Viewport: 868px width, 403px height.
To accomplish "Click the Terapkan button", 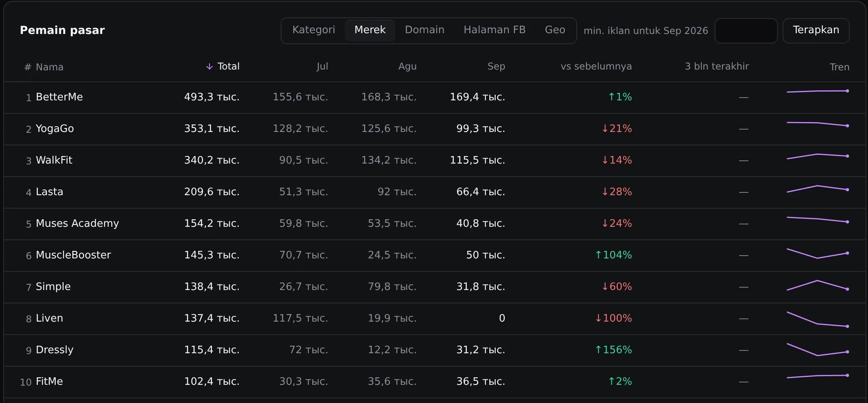I will pos(816,30).
